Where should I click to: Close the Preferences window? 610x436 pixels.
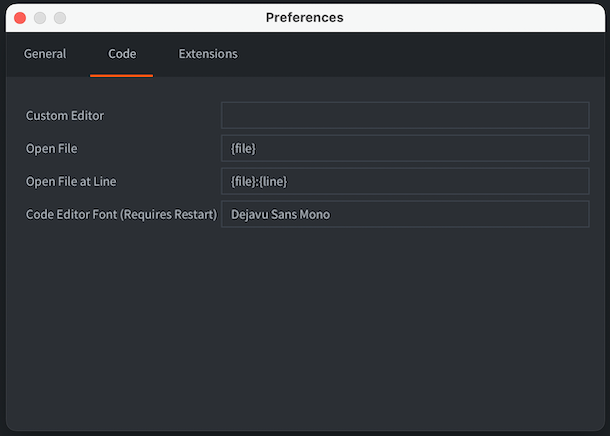pos(20,18)
